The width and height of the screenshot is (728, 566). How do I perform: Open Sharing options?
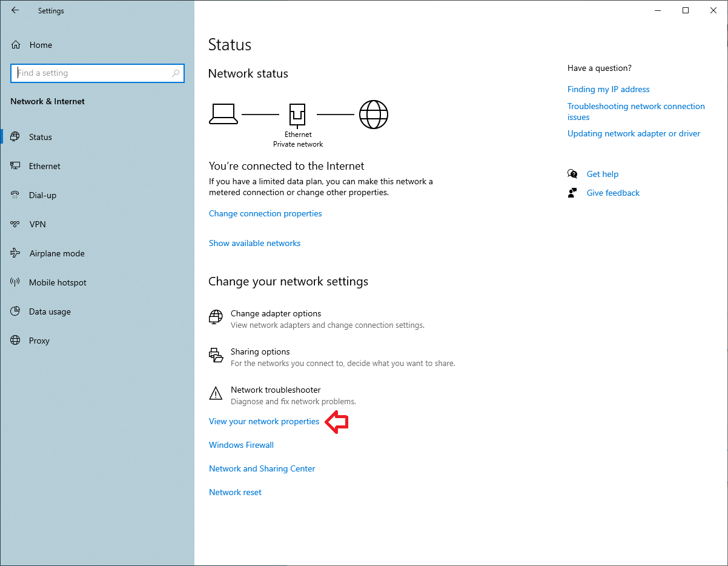[260, 351]
